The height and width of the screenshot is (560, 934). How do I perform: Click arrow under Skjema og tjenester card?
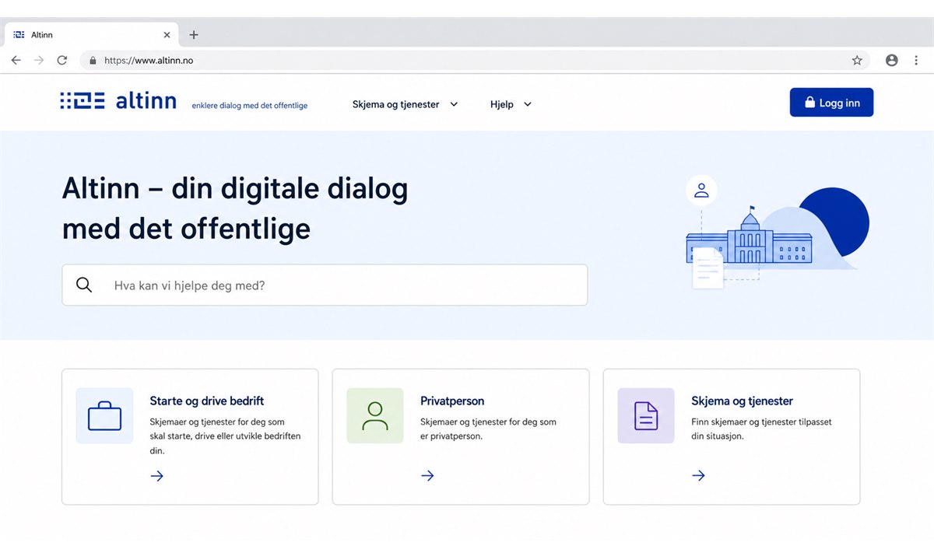click(x=699, y=476)
